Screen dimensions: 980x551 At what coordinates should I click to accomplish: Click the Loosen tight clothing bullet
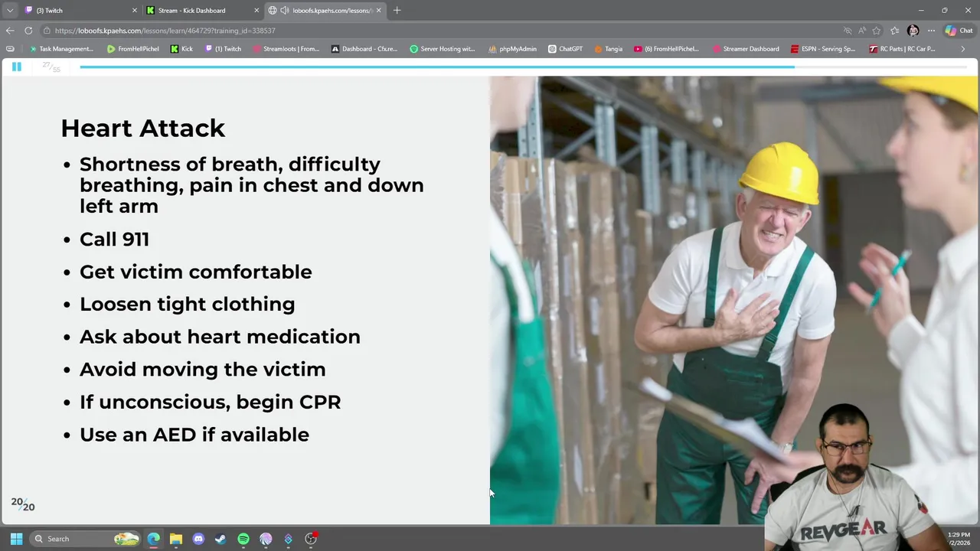pyautogui.click(x=188, y=304)
